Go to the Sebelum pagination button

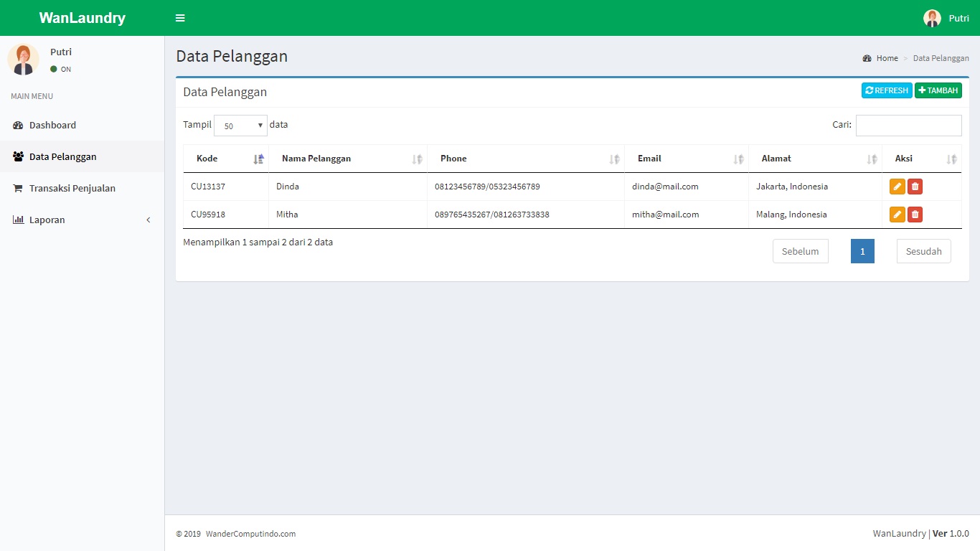[x=801, y=251]
